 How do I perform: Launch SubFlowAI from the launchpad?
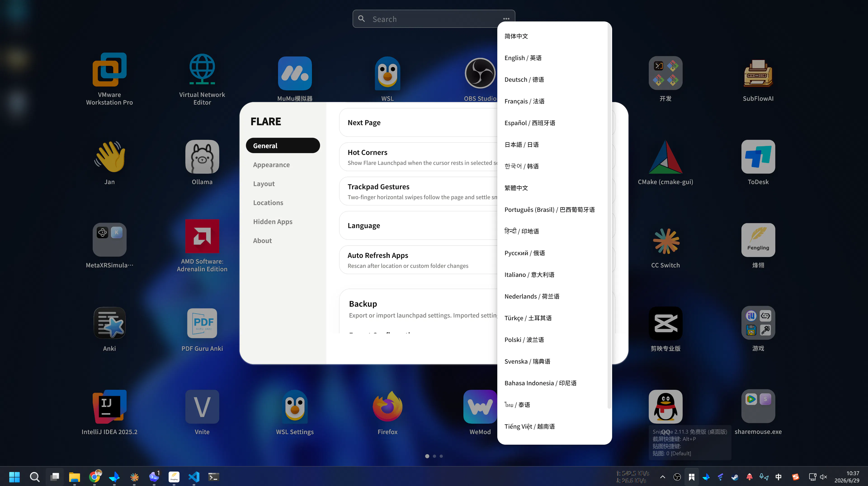[758, 73]
